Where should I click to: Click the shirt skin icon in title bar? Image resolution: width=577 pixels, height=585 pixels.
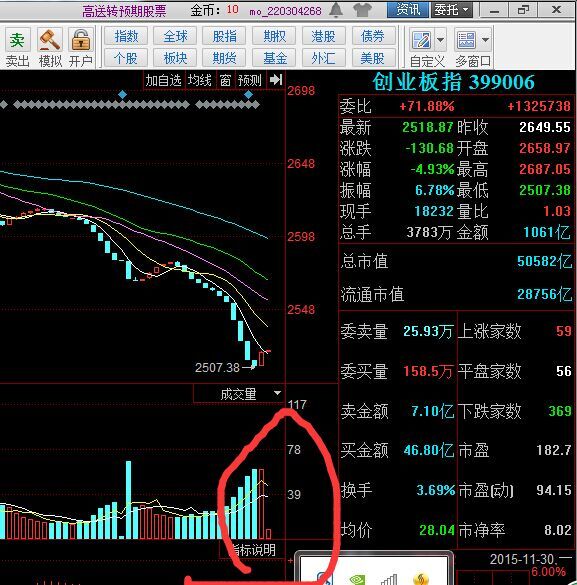click(x=362, y=10)
